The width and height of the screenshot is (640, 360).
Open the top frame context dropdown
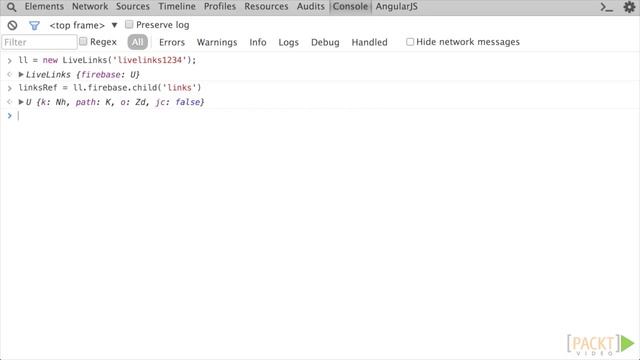83,25
